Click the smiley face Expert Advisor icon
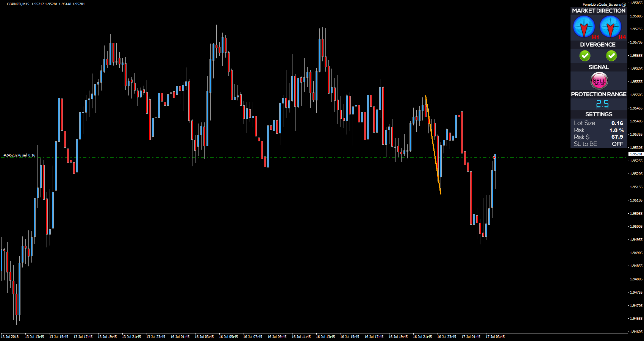The width and height of the screenshot is (644, 341). (624, 5)
